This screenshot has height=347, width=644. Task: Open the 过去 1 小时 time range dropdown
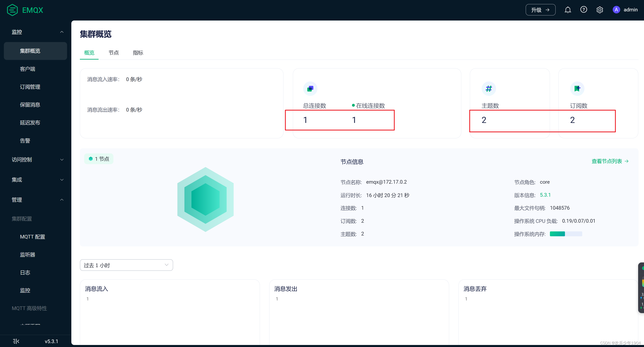(x=126, y=265)
